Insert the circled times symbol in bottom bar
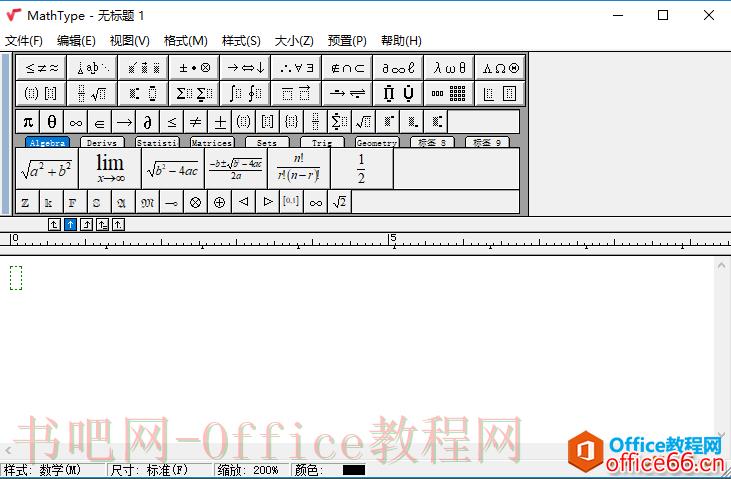Image resolution: width=731 pixels, height=479 pixels. tap(196, 202)
